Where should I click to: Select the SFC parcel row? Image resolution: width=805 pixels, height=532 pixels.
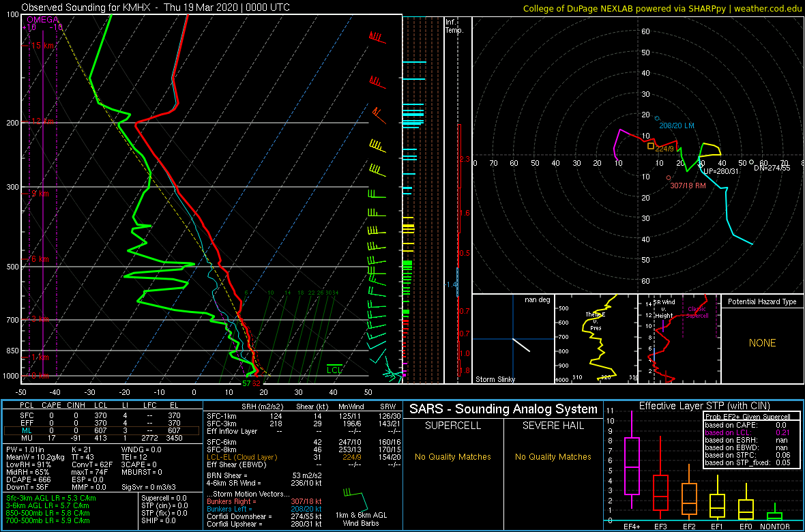[102, 414]
